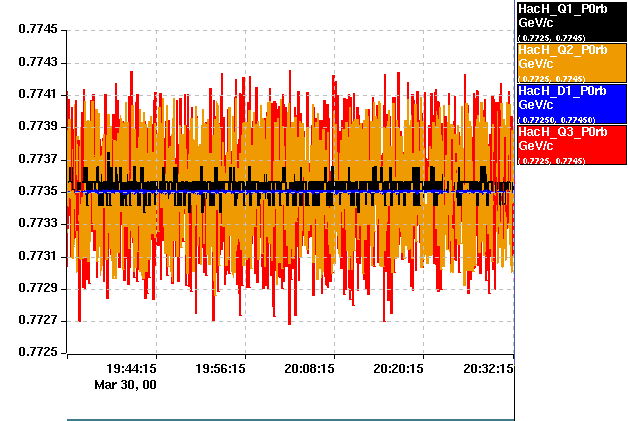
Task: Select the HacH_Q2_P0rb orange legend entry
Action: click(x=570, y=63)
